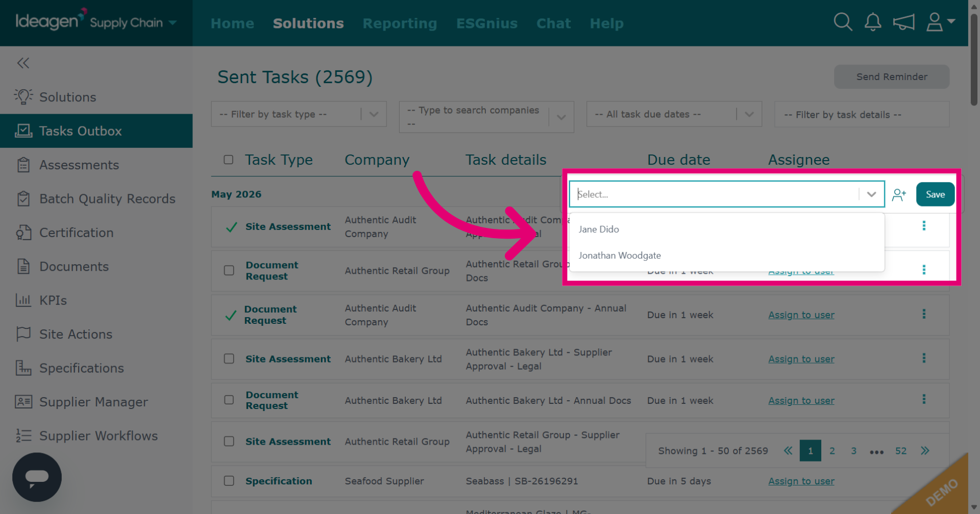Image resolution: width=980 pixels, height=514 pixels.
Task: Click Assign to user for Authentic Audit Annual Docs
Action: (801, 315)
